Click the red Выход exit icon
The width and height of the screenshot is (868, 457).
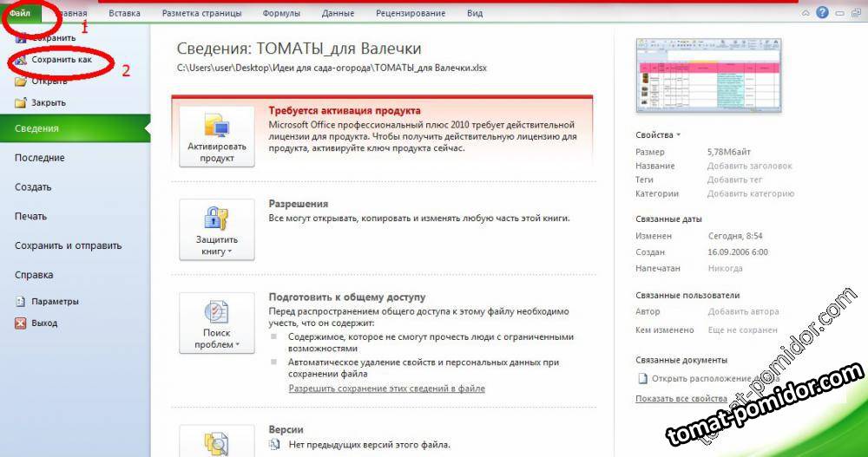click(x=21, y=323)
